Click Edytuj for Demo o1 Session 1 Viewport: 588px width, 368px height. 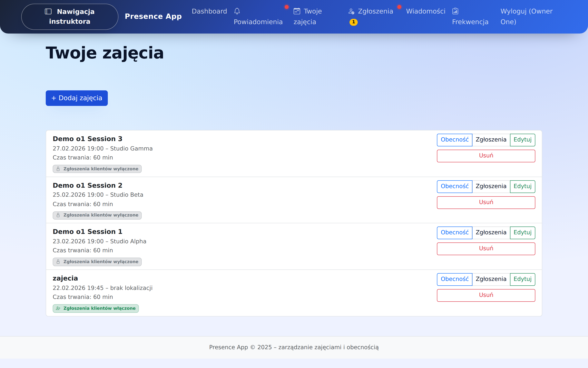coord(522,233)
